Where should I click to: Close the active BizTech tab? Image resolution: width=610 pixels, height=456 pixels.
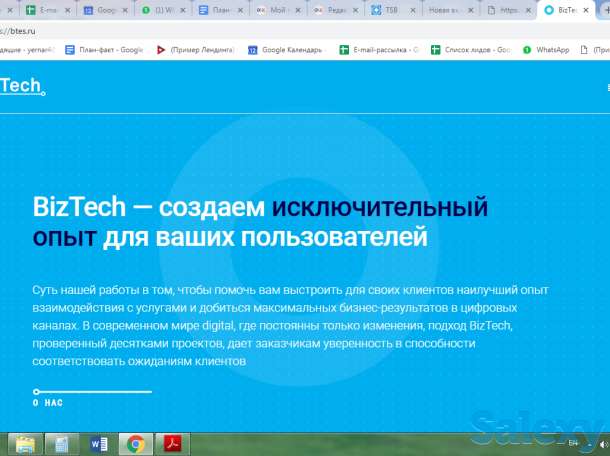586,11
